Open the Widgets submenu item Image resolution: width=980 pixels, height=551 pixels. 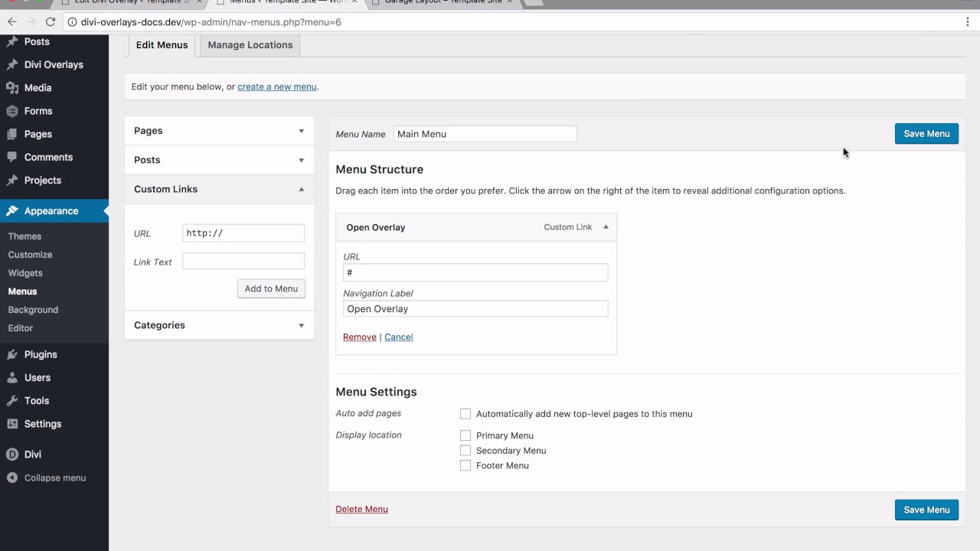25,273
